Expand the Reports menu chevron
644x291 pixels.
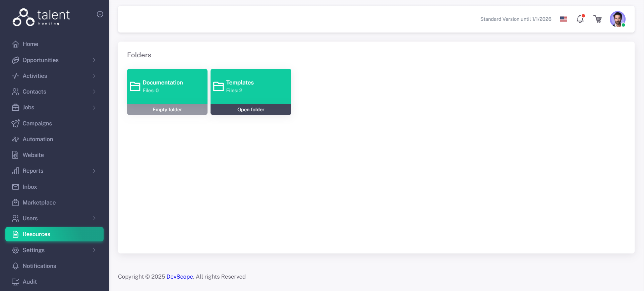[x=94, y=171]
